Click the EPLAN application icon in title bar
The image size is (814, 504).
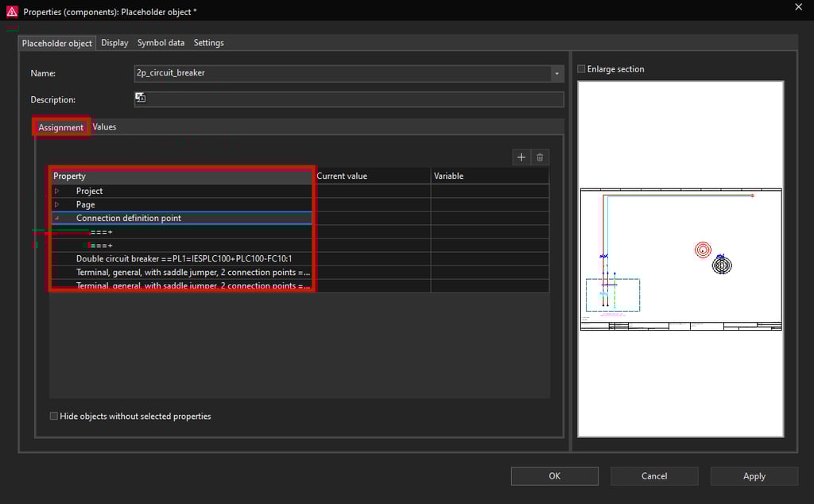tap(11, 11)
